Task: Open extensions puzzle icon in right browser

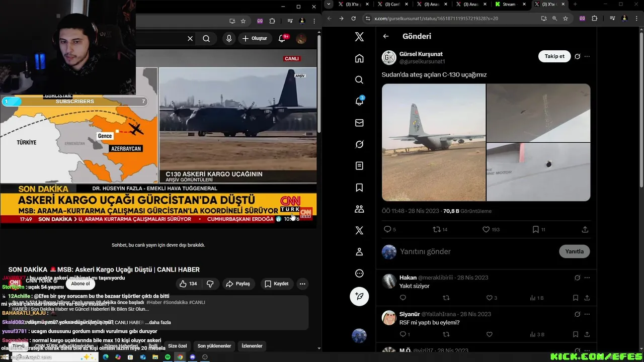Action: coord(595,18)
